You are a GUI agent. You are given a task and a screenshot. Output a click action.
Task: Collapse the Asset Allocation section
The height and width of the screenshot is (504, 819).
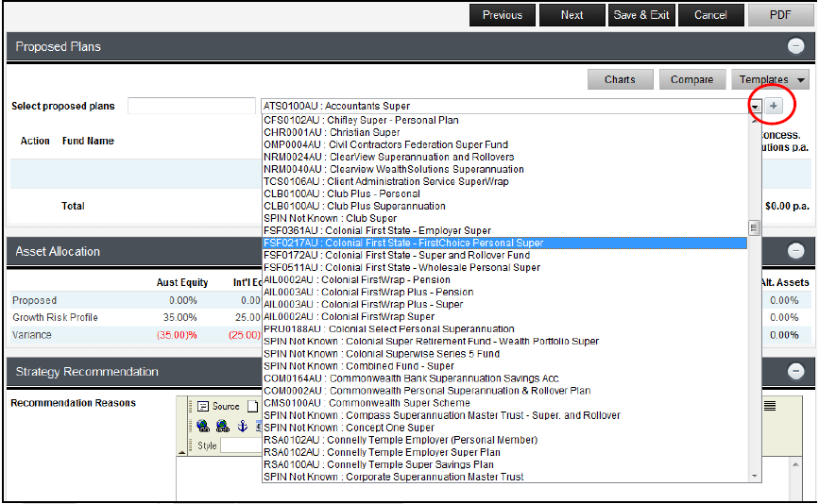(x=795, y=251)
